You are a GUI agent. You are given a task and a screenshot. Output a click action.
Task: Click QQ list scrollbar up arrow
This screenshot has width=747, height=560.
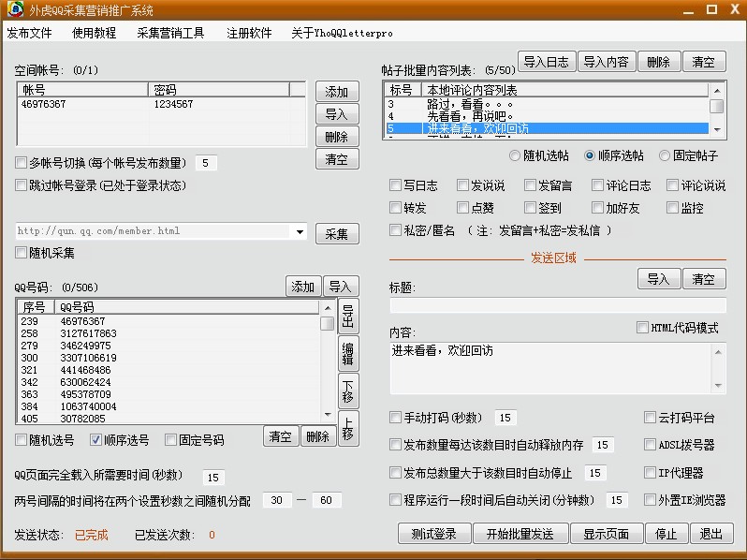click(328, 308)
